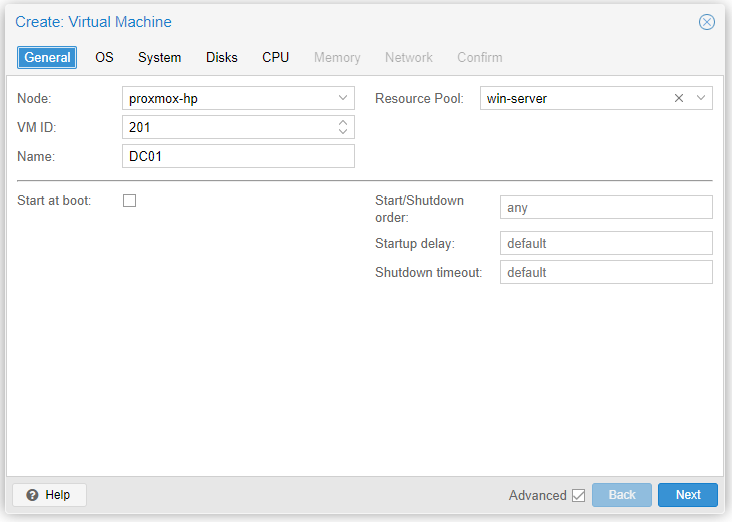Select the CPU tab
Image resolution: width=732 pixels, height=522 pixels.
tap(276, 58)
